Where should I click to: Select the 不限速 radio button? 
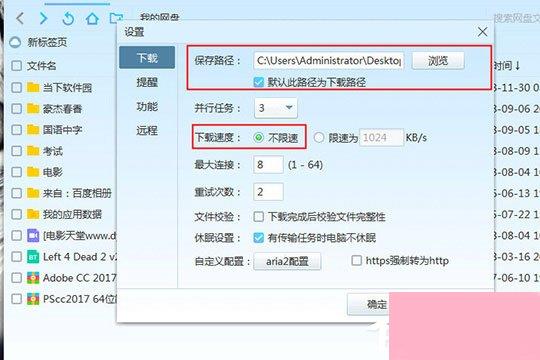pyautogui.click(x=258, y=138)
